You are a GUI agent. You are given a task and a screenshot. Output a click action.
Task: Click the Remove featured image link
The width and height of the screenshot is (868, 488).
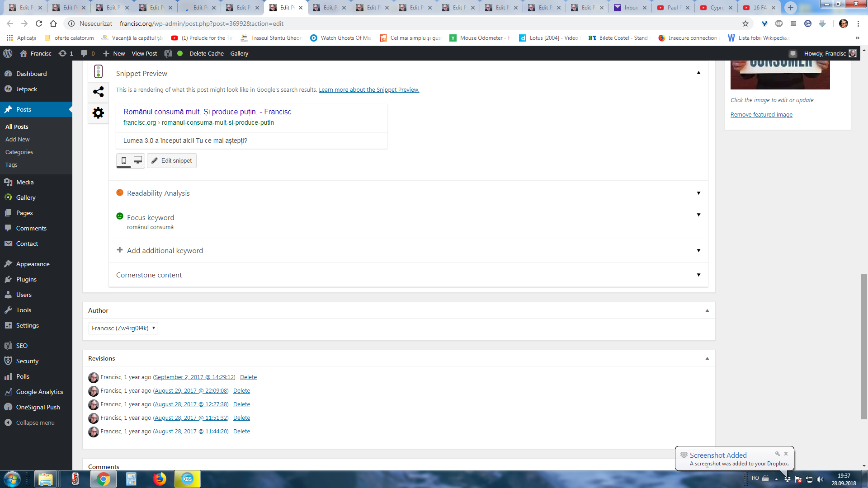[x=761, y=115]
